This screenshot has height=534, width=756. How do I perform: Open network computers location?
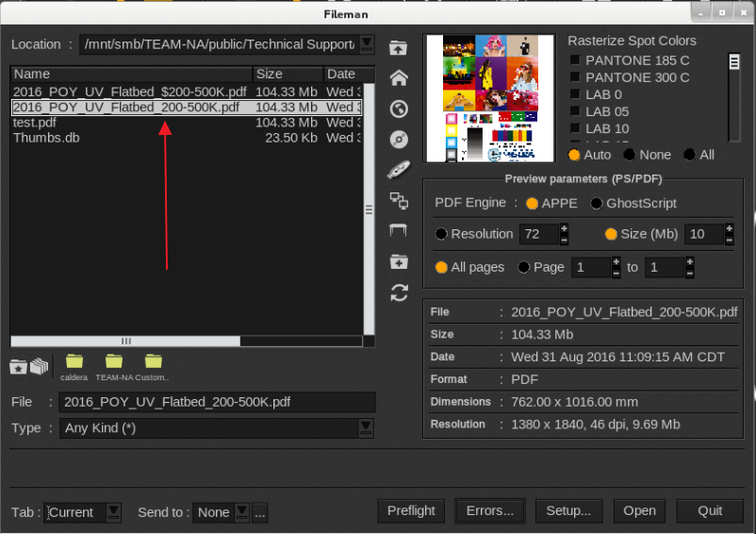click(x=399, y=200)
